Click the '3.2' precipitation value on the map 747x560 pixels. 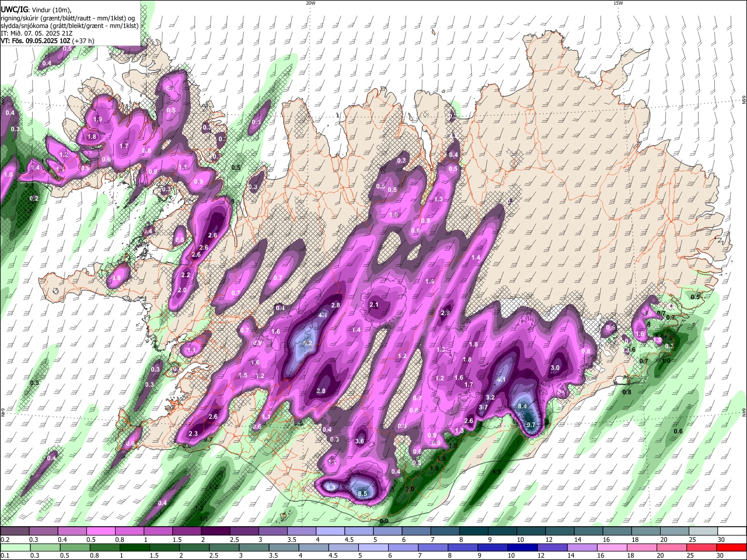click(490, 397)
